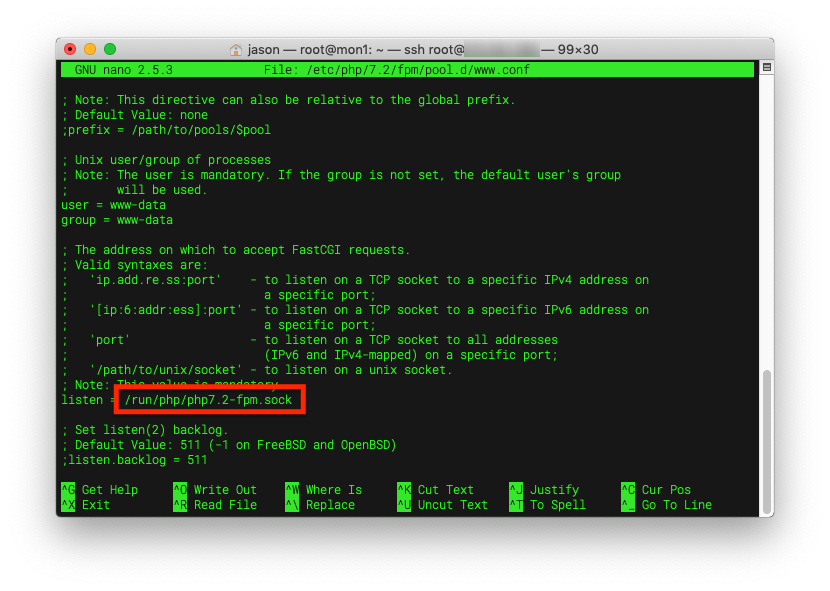
Task: Click the ^G Get Help shortcut
Action: tap(100, 490)
